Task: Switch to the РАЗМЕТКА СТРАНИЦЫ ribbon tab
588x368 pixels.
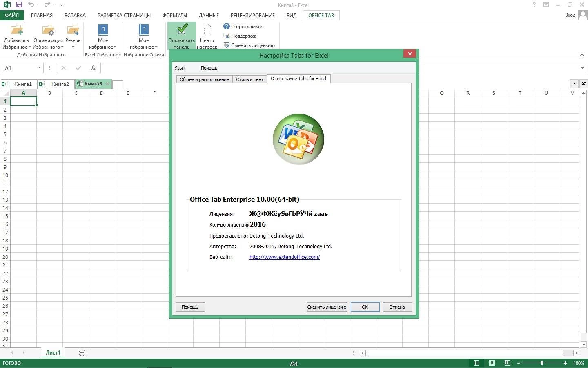Action: pyautogui.click(x=124, y=15)
